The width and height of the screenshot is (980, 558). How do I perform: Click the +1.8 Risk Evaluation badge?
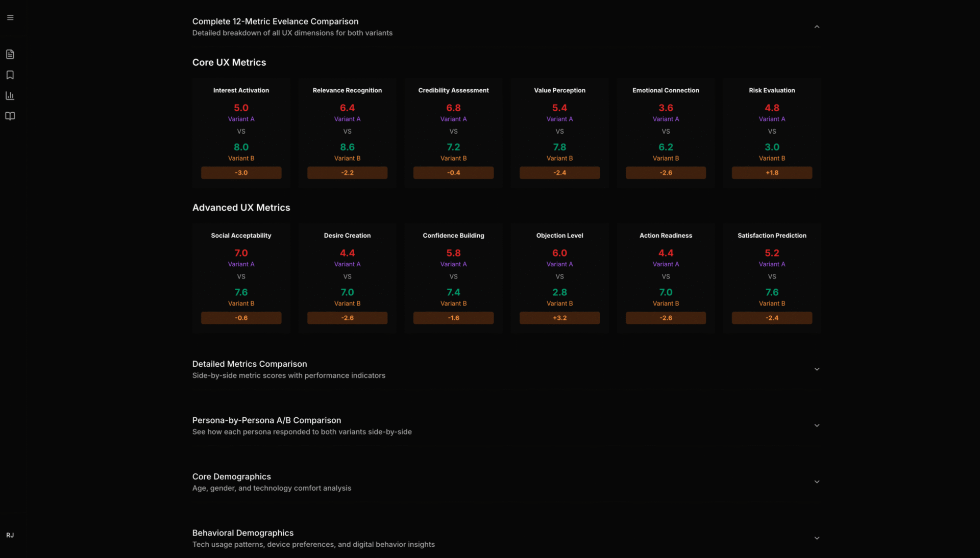pos(772,173)
